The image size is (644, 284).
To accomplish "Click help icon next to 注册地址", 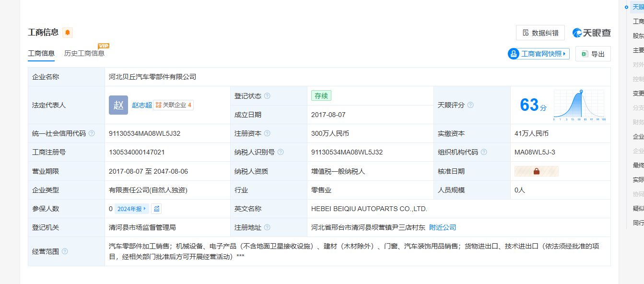I will coord(267,227).
